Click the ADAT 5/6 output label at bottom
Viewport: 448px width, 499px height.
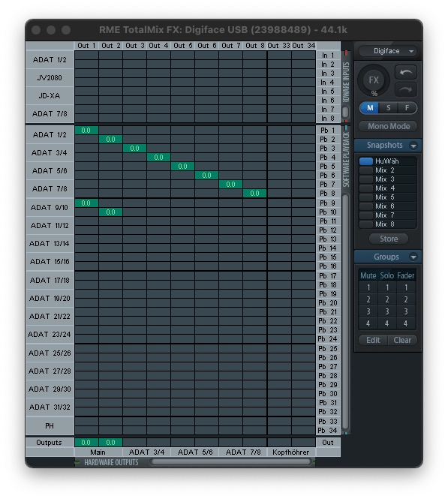coord(194,452)
